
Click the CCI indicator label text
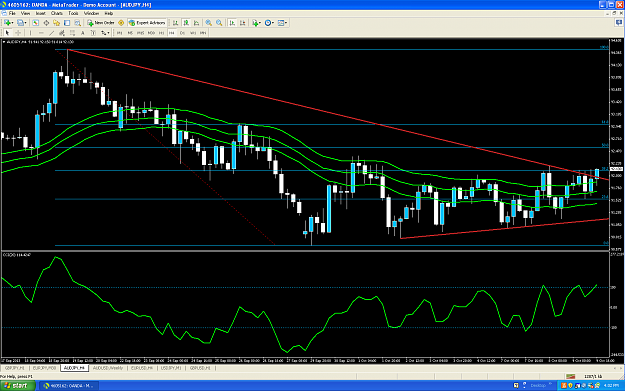(x=17, y=254)
